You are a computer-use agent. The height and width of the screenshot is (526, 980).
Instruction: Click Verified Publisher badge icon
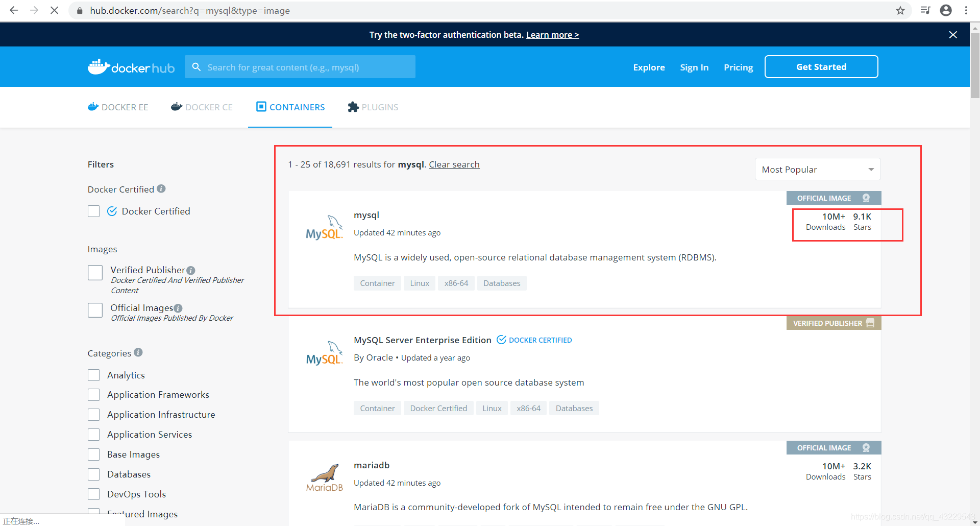point(871,323)
